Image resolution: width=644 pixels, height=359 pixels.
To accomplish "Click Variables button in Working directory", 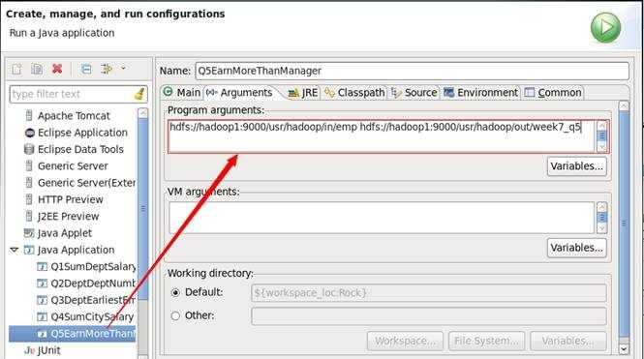I will [568, 341].
